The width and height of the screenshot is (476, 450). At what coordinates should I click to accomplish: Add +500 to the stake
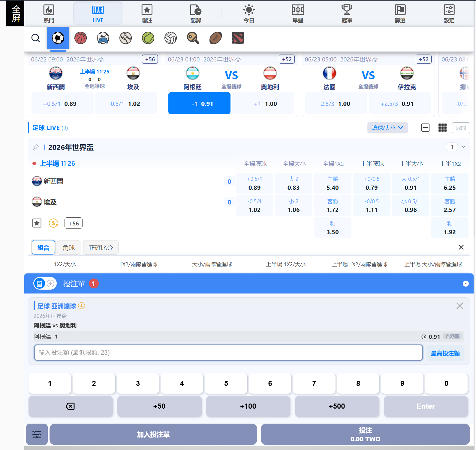[x=337, y=406]
